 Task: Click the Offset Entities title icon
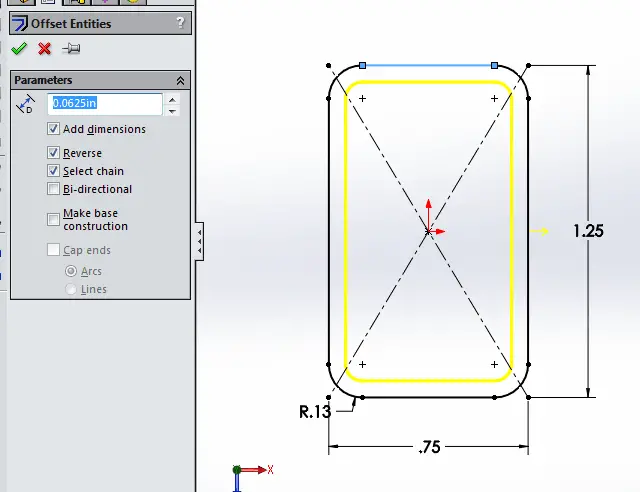tap(19, 23)
